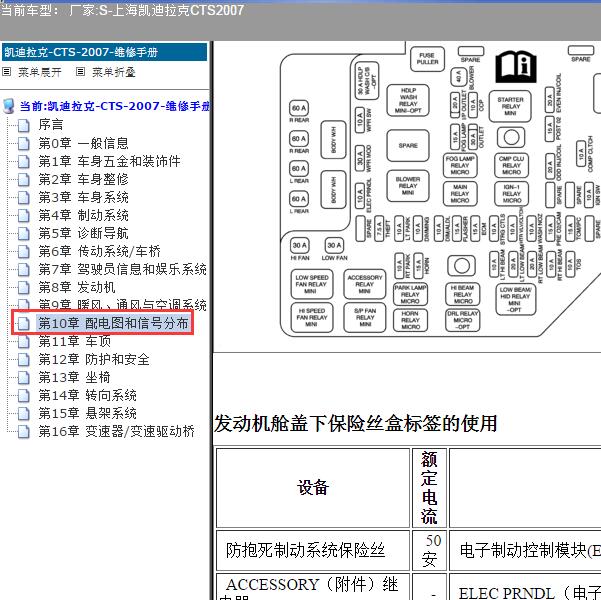Click the page icon next to 第15章
The width and height of the screenshot is (601, 600).
pyautogui.click(x=24, y=414)
